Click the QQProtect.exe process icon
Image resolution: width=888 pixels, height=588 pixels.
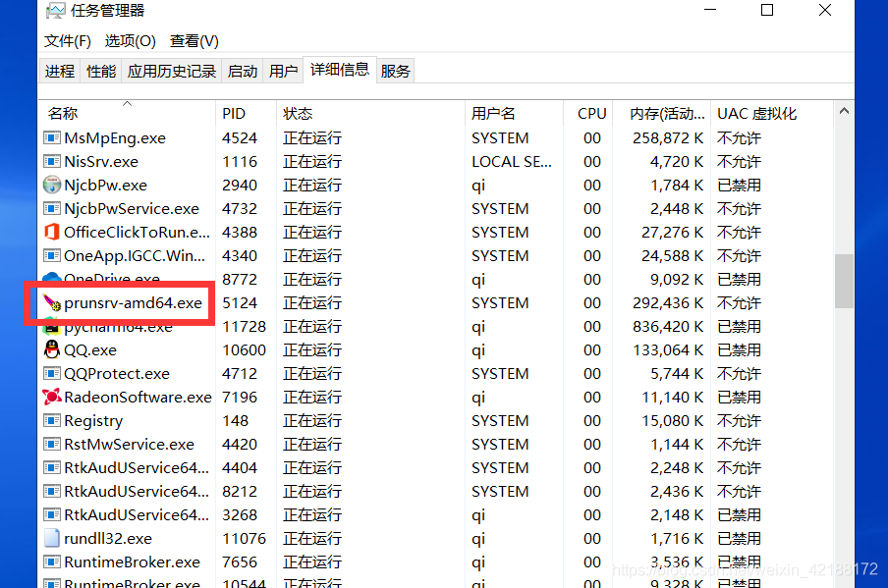point(51,374)
